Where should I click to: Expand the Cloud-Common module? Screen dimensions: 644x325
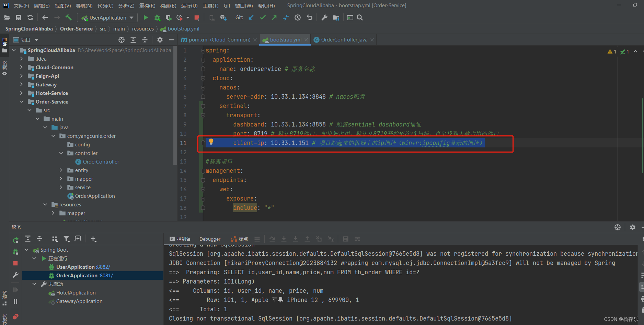tap(22, 67)
